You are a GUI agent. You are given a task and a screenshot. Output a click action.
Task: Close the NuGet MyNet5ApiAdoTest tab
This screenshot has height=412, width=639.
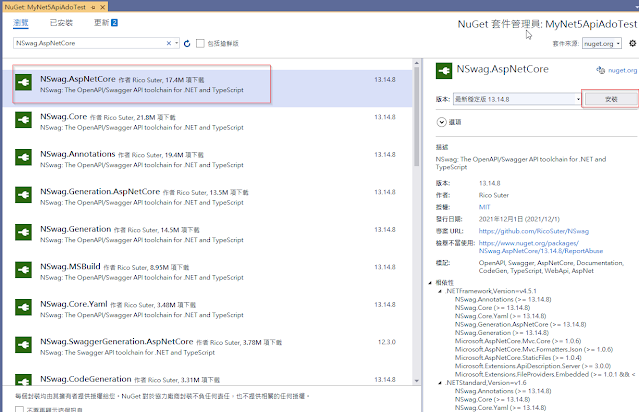click(x=103, y=7)
